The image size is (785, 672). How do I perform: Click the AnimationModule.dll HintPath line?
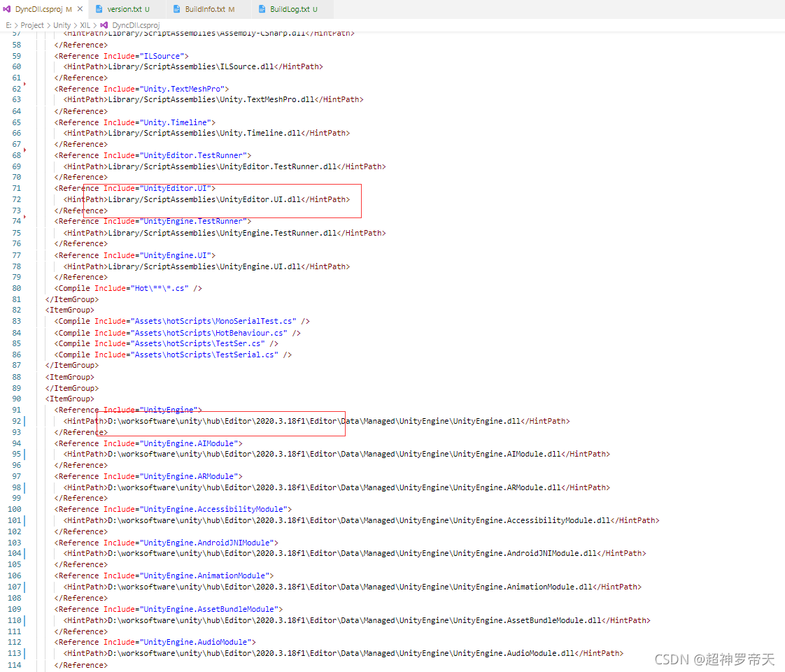[353, 587]
